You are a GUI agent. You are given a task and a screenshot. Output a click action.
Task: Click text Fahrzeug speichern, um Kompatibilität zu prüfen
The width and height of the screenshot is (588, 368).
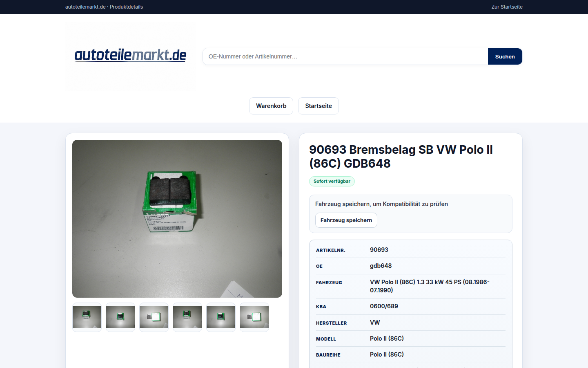pyautogui.click(x=381, y=204)
